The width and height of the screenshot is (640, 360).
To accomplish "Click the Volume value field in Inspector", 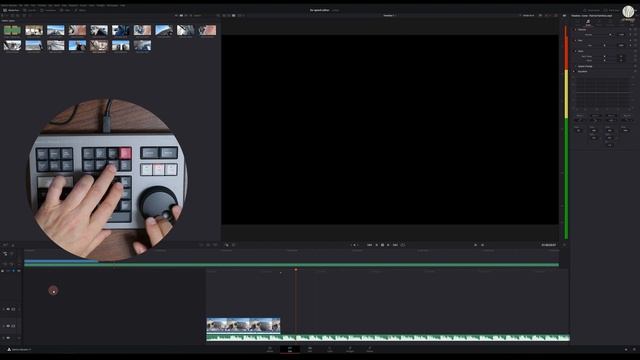I will point(621,35).
